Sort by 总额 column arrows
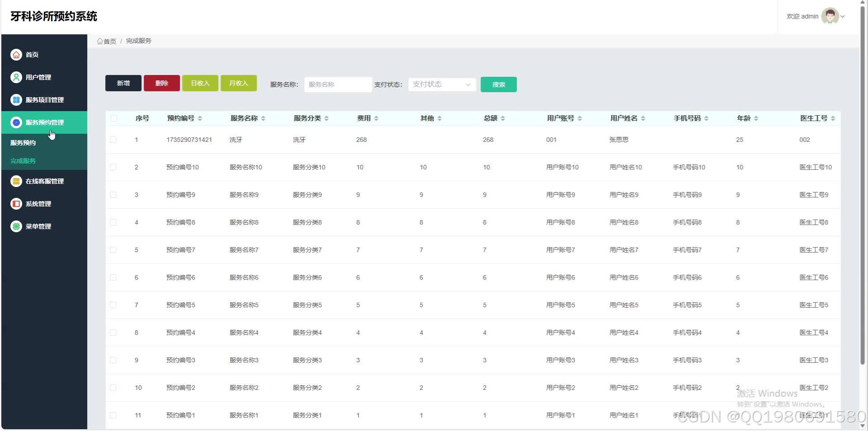868x431 pixels. [x=503, y=118]
